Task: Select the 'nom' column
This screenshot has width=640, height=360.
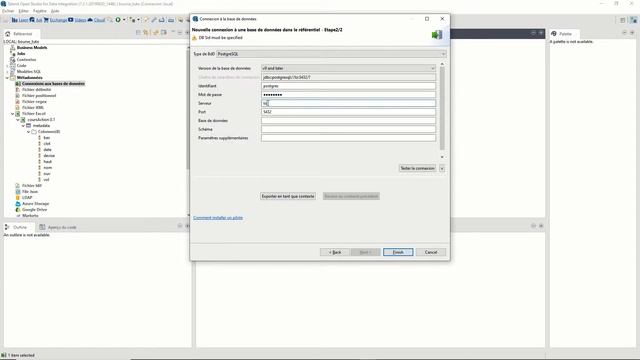Action: pyautogui.click(x=48, y=168)
